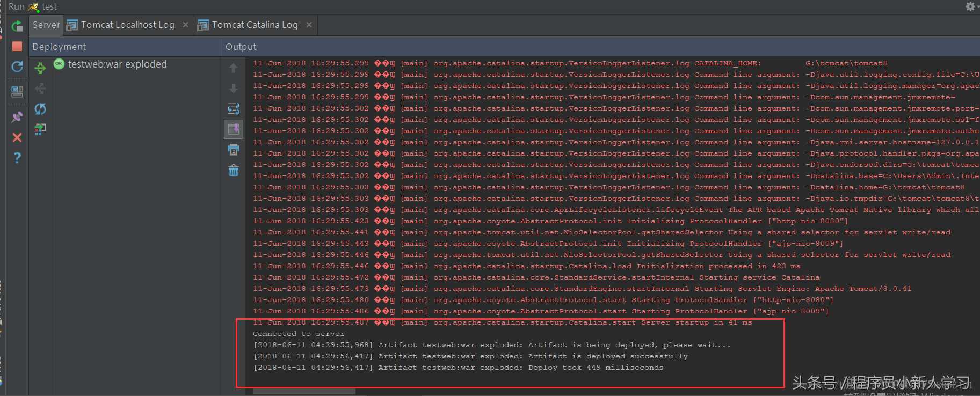
Task: Click the CATALINA_HOME log line
Action: 570,63
